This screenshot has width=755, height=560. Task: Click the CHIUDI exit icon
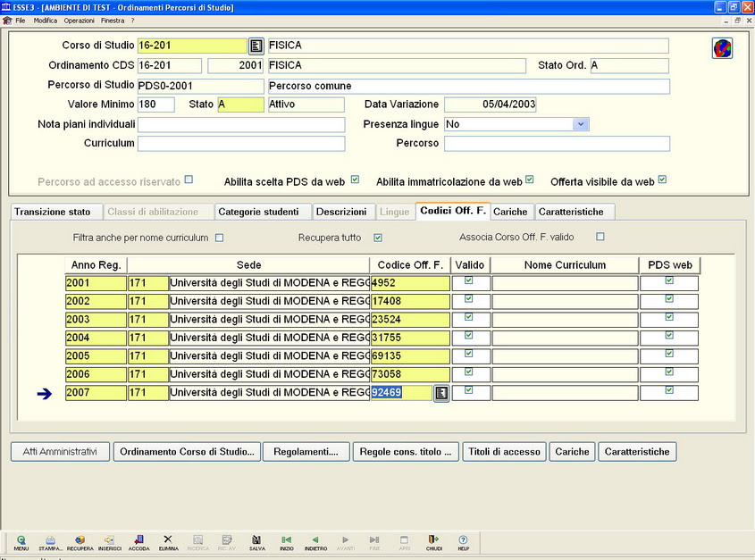(433, 543)
